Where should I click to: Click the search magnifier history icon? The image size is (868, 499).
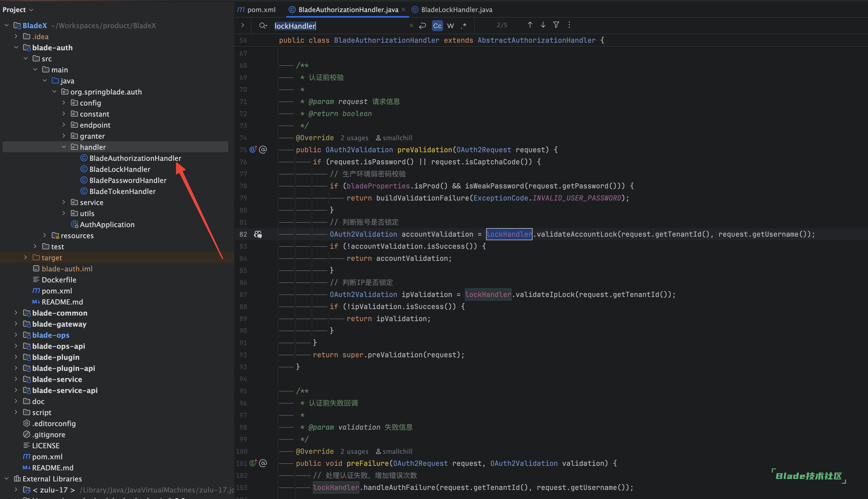click(x=263, y=26)
